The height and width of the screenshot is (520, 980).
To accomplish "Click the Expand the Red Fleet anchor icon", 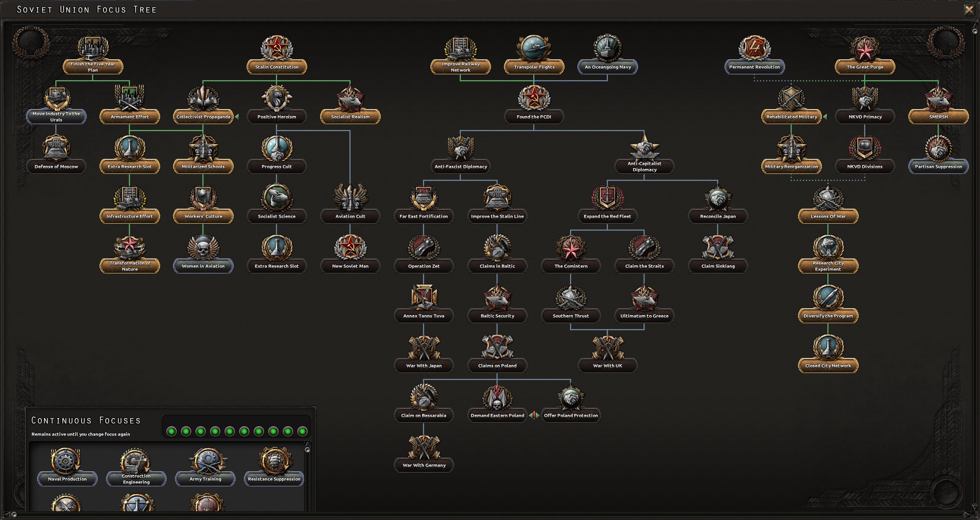I will 607,198.
